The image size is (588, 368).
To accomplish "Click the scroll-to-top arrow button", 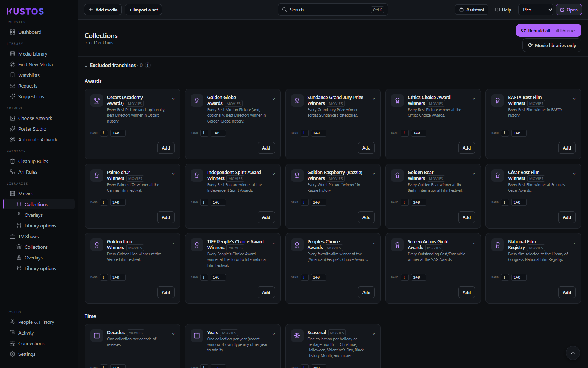I will [573, 353].
